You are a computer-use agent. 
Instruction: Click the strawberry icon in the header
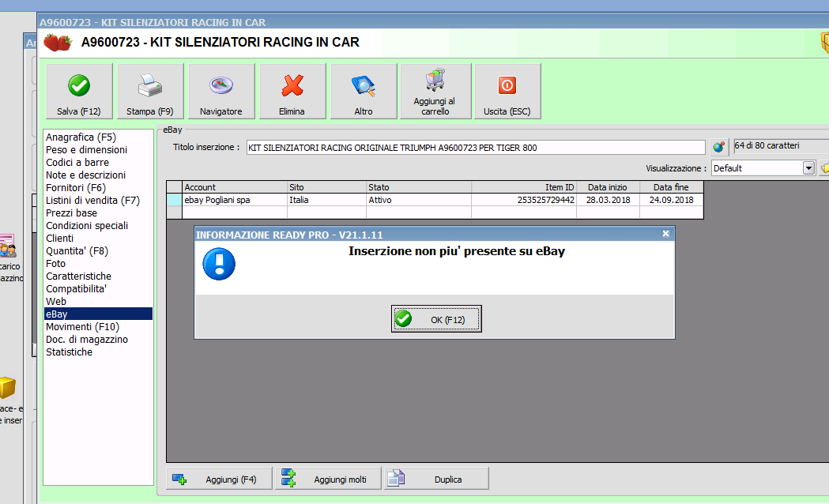click(x=58, y=43)
